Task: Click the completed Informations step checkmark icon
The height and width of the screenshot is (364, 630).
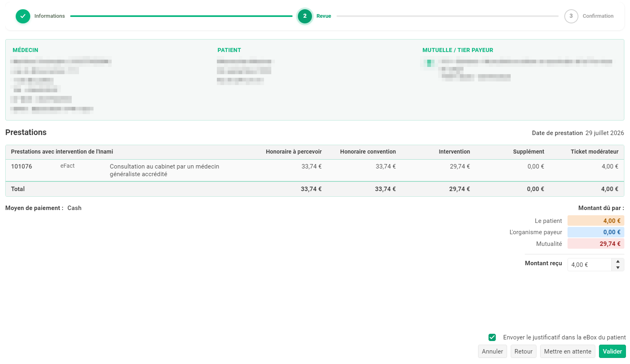Action: [23, 16]
